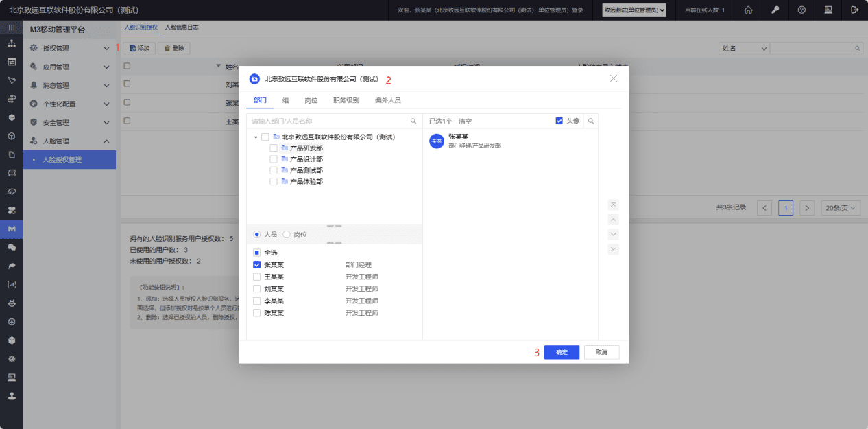Open the chat bubbles icon in left rail
This screenshot has height=429, width=868.
pos(12,247)
